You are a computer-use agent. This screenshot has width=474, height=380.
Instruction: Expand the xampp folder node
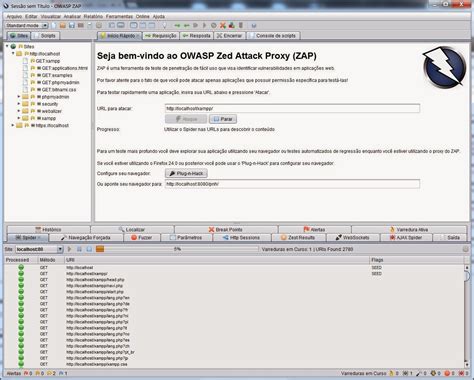pyautogui.click(x=19, y=118)
